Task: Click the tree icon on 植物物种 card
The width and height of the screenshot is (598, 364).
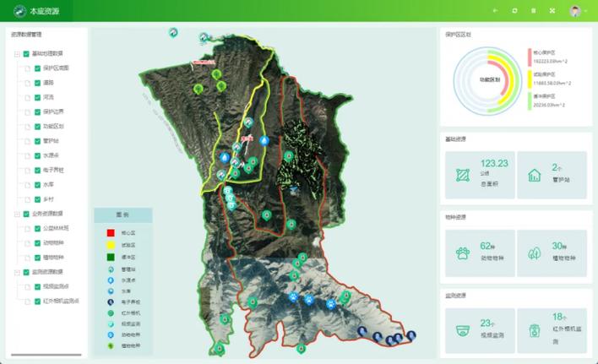Action: (x=535, y=253)
